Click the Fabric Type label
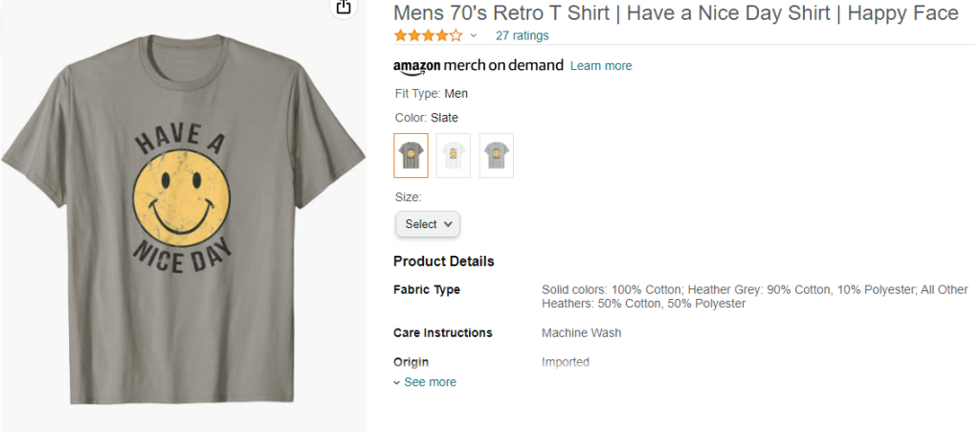Viewport: 980px width, 432px height. tap(427, 289)
